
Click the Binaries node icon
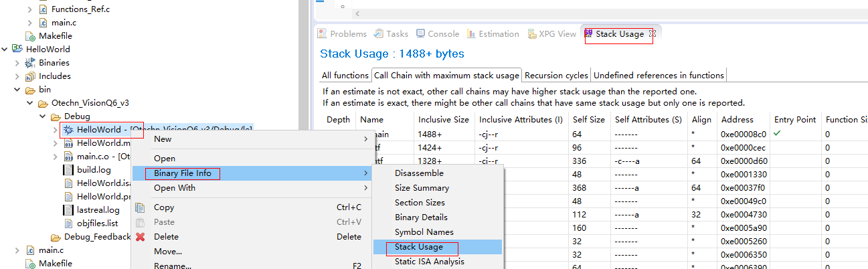point(29,62)
